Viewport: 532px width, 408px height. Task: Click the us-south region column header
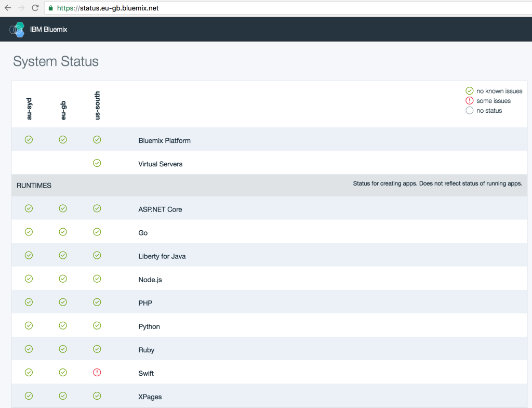(97, 105)
